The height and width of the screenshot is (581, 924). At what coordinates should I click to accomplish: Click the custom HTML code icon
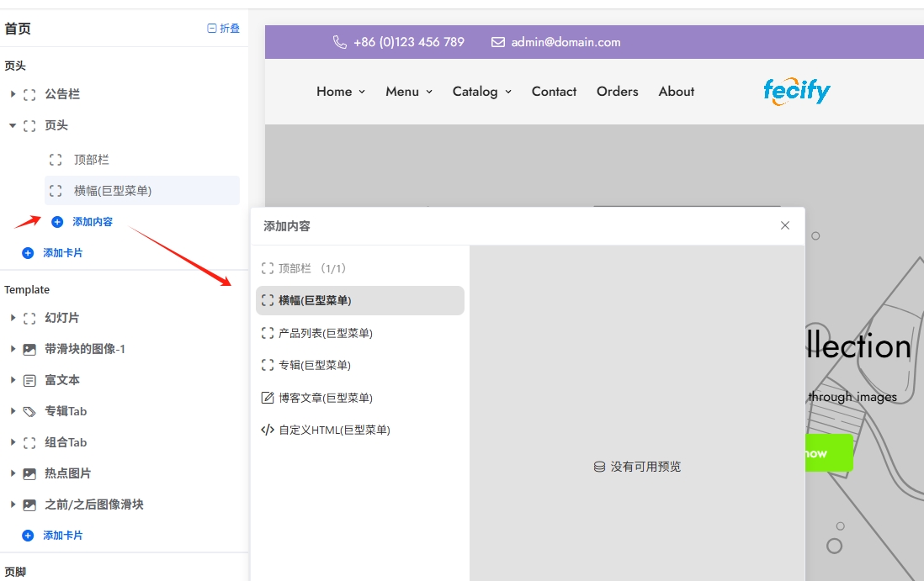tap(268, 430)
